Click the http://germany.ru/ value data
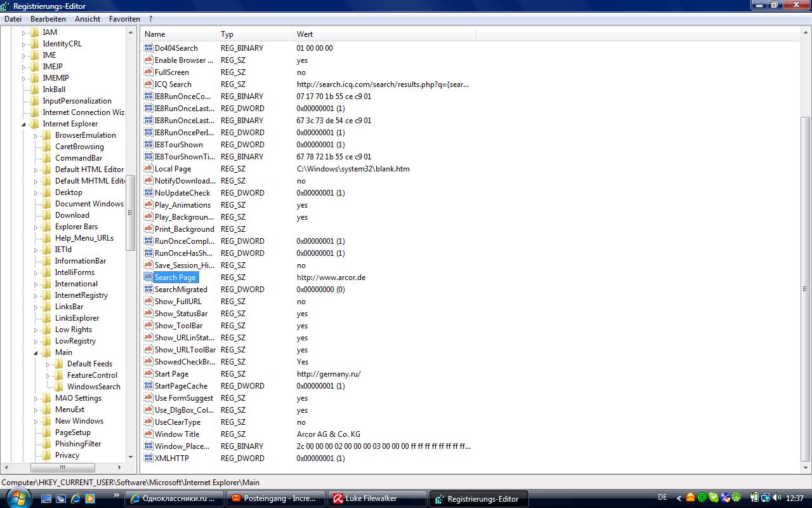Image resolution: width=812 pixels, height=508 pixels. pos(329,374)
